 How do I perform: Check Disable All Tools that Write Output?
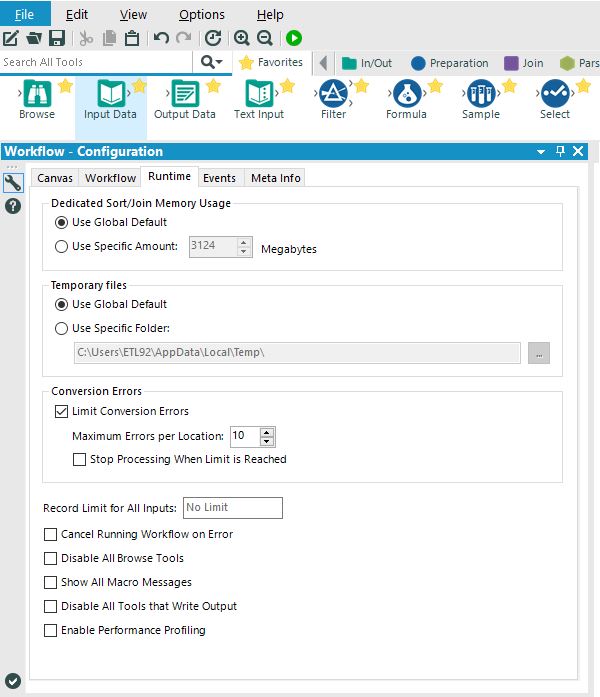pyautogui.click(x=51, y=606)
